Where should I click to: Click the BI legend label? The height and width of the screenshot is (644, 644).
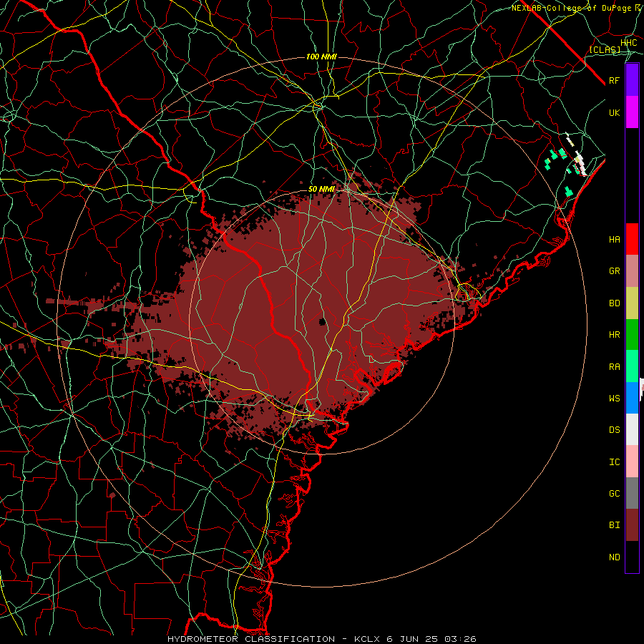coord(615,525)
